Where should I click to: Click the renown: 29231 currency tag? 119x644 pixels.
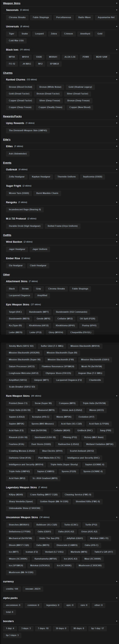(x=33, y=589)
